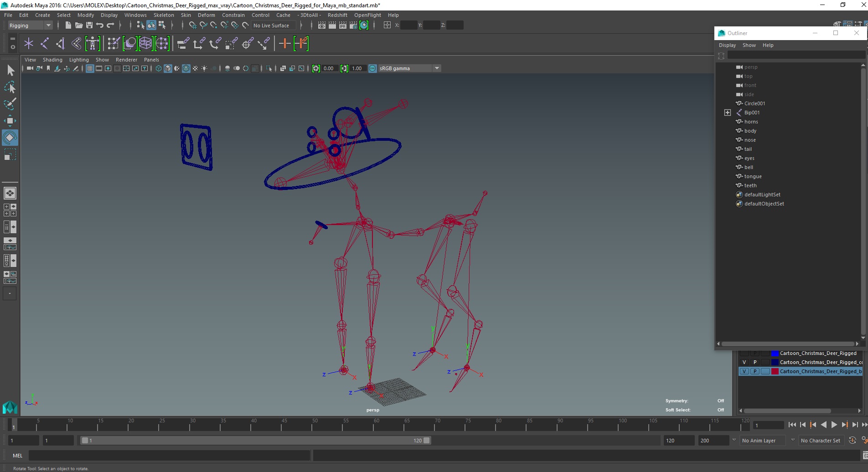Open a scene with folder icon

pos(78,26)
